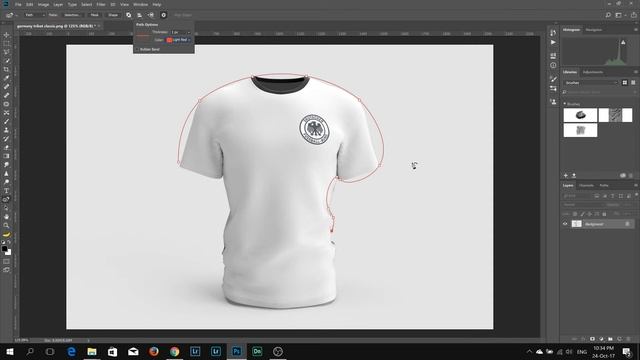Image resolution: width=640 pixels, height=360 pixels.
Task: Open the Image menu
Action: tap(43, 4)
